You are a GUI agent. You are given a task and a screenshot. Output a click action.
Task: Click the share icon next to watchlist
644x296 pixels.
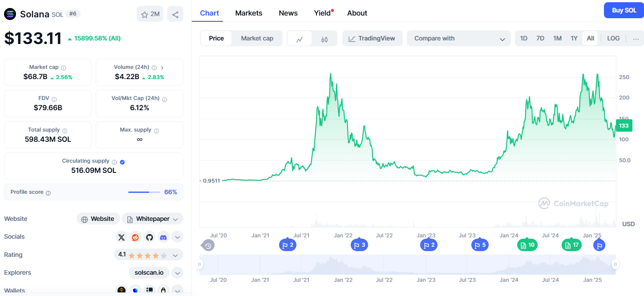(x=175, y=14)
